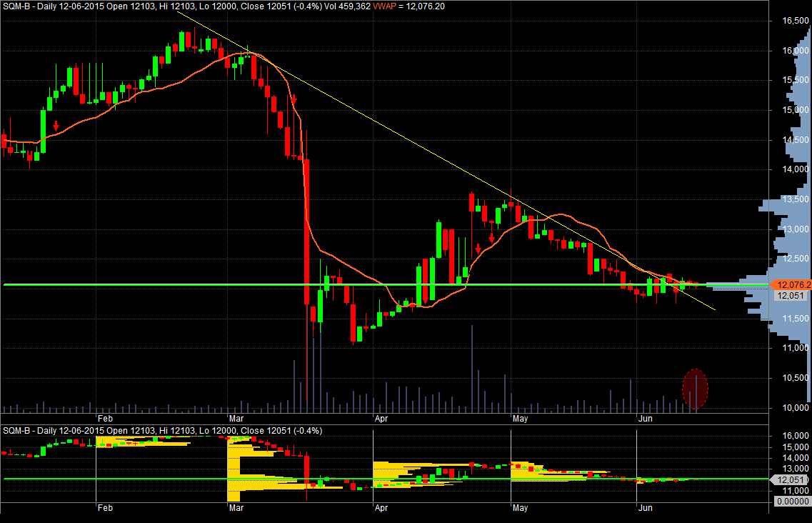This screenshot has height=523, width=812.
Task: Click the VWAP label in the chart title
Action: click(384, 6)
